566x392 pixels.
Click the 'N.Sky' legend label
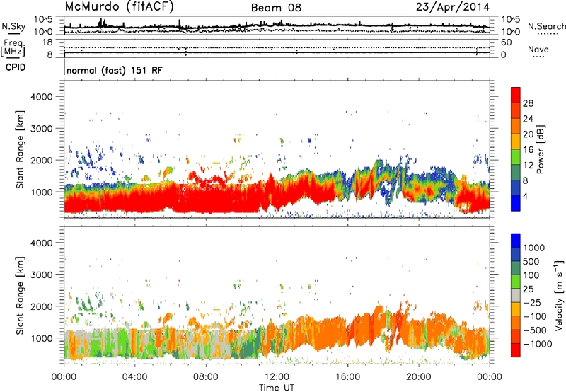13,26
